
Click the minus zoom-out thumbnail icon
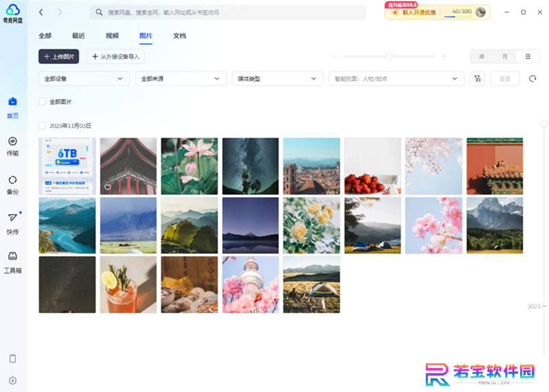click(x=334, y=56)
